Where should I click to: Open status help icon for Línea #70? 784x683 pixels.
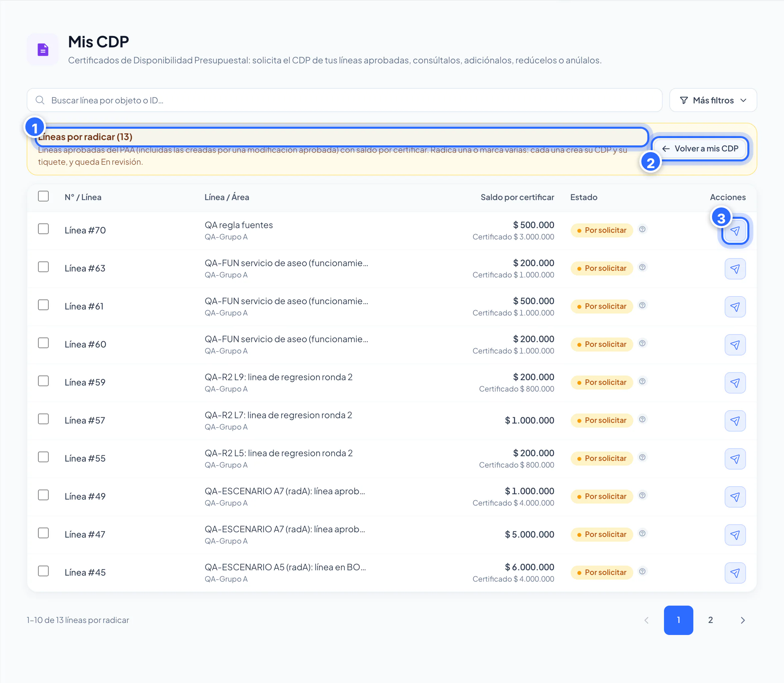[642, 229]
